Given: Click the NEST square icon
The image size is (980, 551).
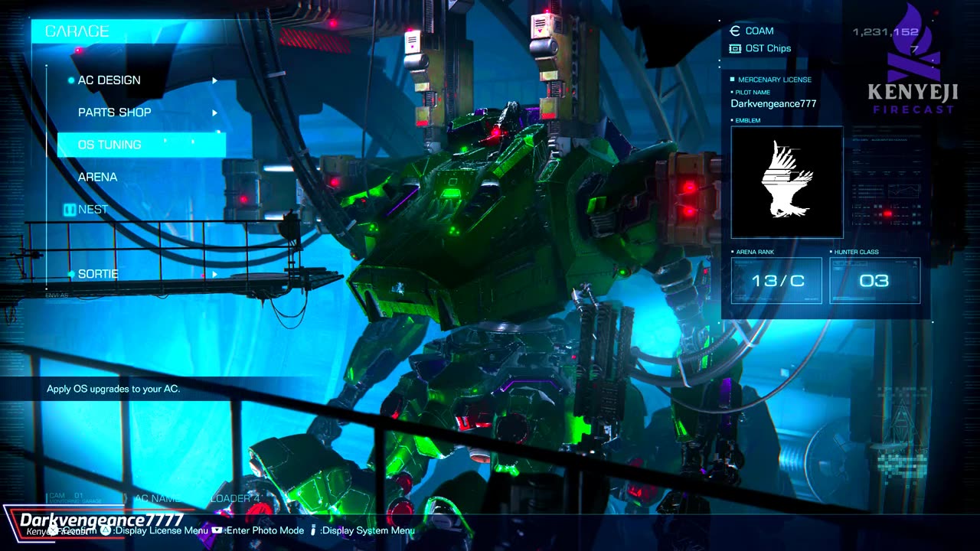Looking at the screenshot, I should pyautogui.click(x=70, y=210).
